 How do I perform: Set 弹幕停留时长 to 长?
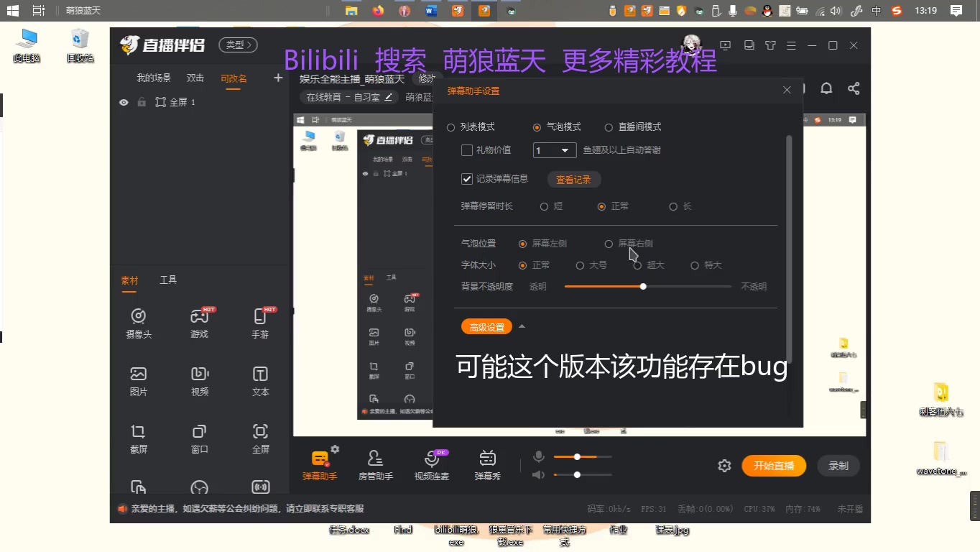(673, 206)
